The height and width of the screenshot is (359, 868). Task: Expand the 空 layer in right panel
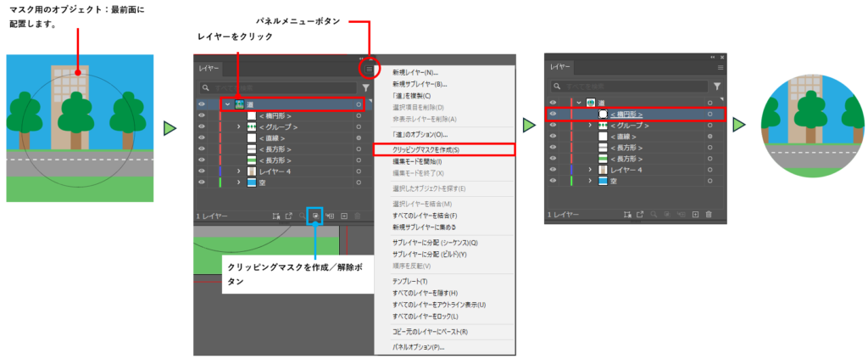point(589,182)
